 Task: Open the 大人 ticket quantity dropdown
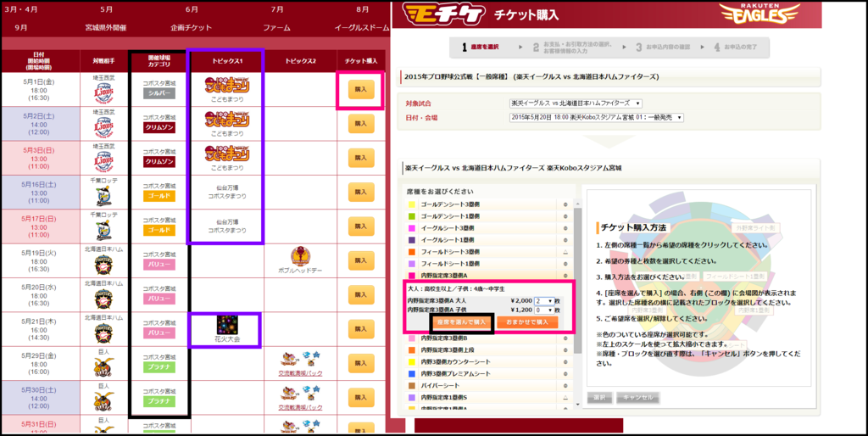(543, 301)
